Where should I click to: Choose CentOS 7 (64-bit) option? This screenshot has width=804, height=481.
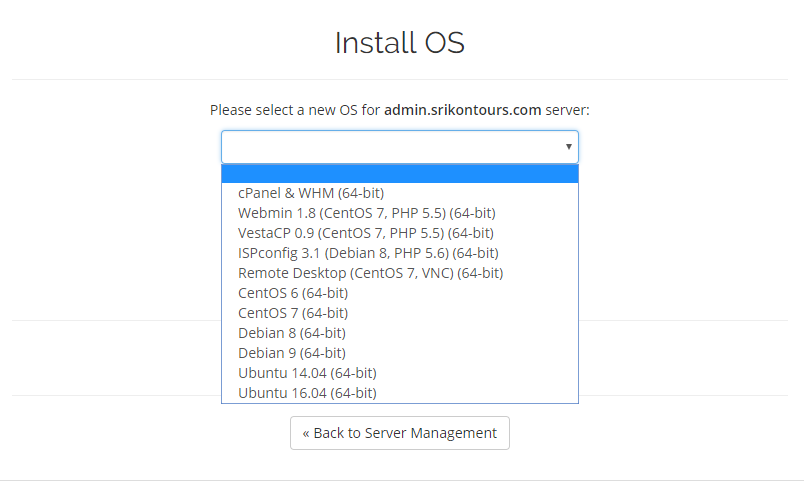[x=293, y=313]
